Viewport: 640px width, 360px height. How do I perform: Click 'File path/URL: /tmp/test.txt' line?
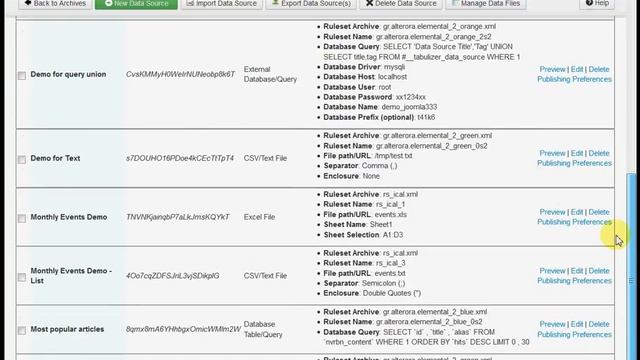[368, 156]
